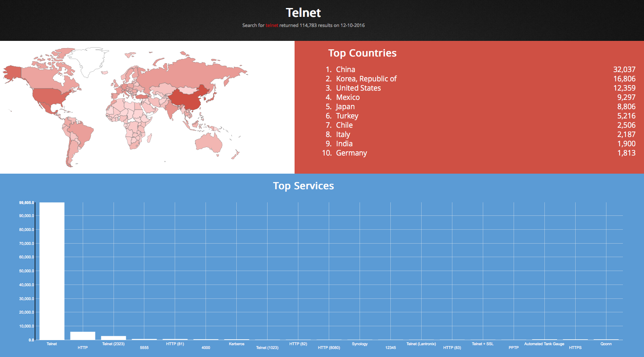644x357 pixels.
Task: Select the Telnet (2323) bar
Action: 113,337
